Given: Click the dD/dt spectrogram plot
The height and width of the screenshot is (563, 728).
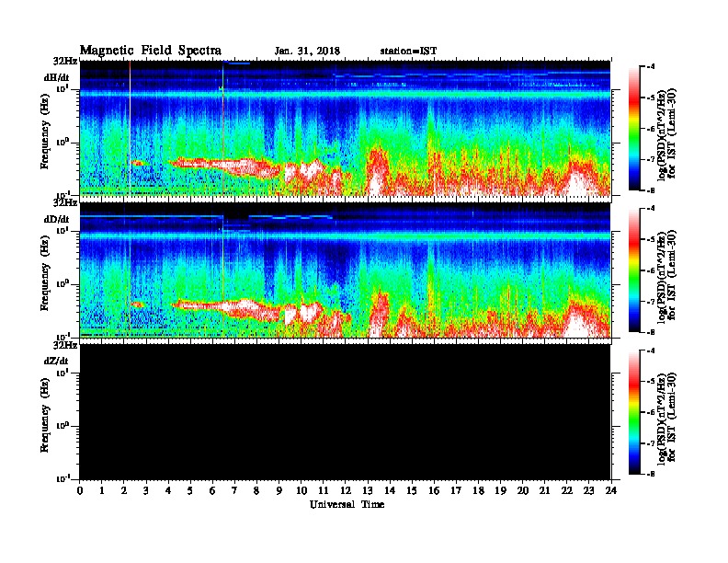Looking at the screenshot, I should (346, 270).
